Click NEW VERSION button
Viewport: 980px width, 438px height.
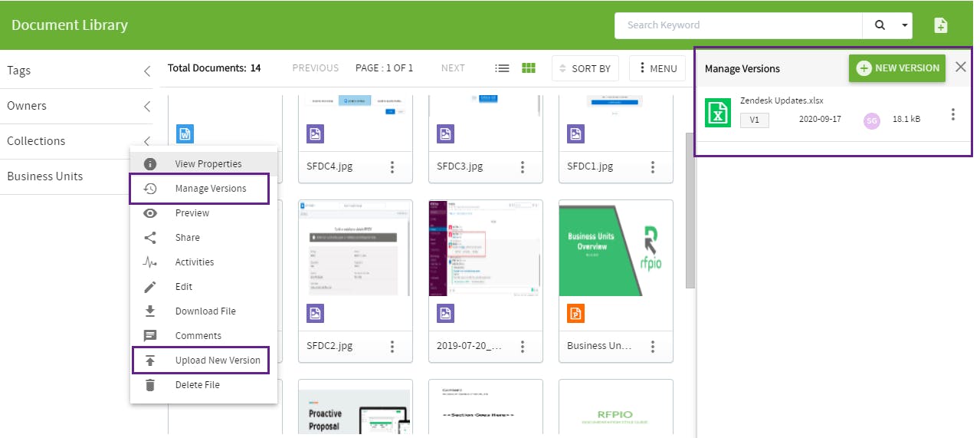tap(897, 68)
